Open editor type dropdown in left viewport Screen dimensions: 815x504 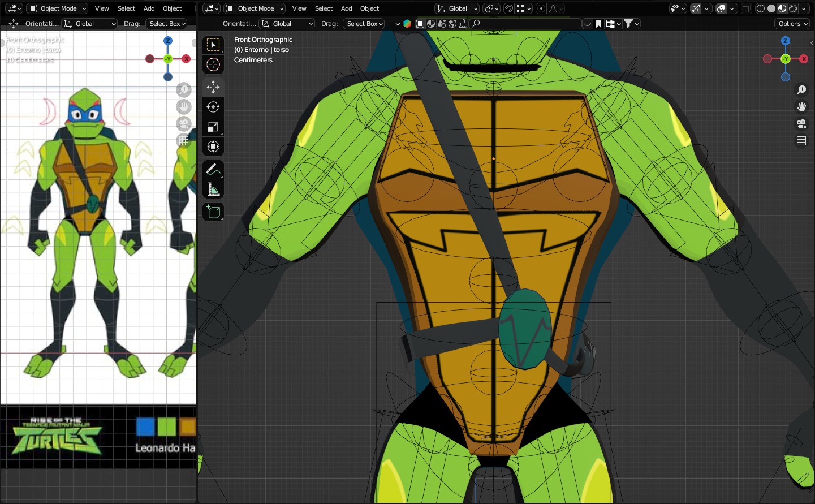point(14,8)
